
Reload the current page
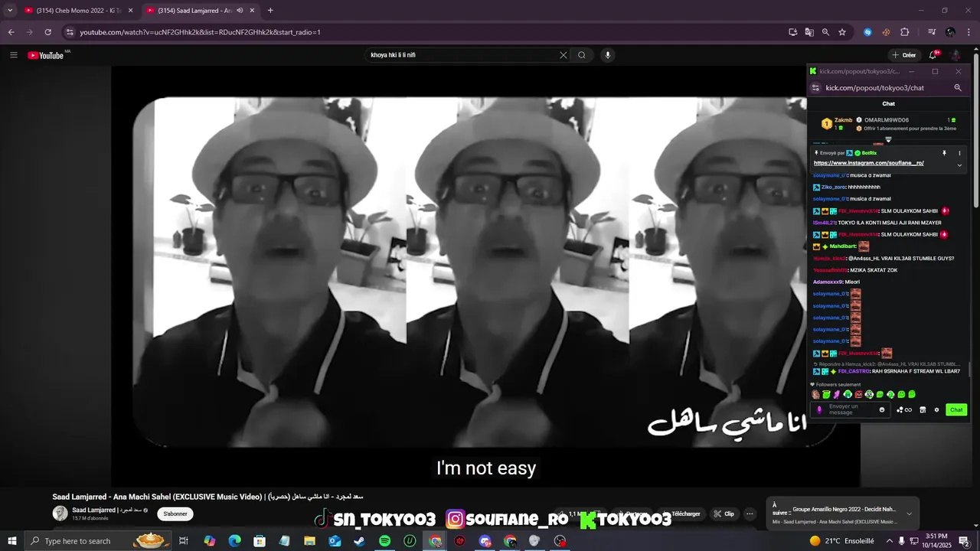(47, 32)
